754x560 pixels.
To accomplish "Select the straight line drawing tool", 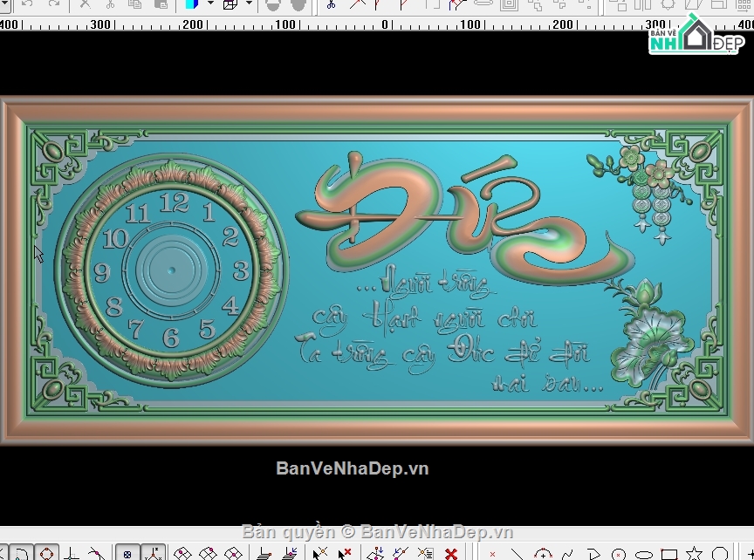I will tap(517, 554).
